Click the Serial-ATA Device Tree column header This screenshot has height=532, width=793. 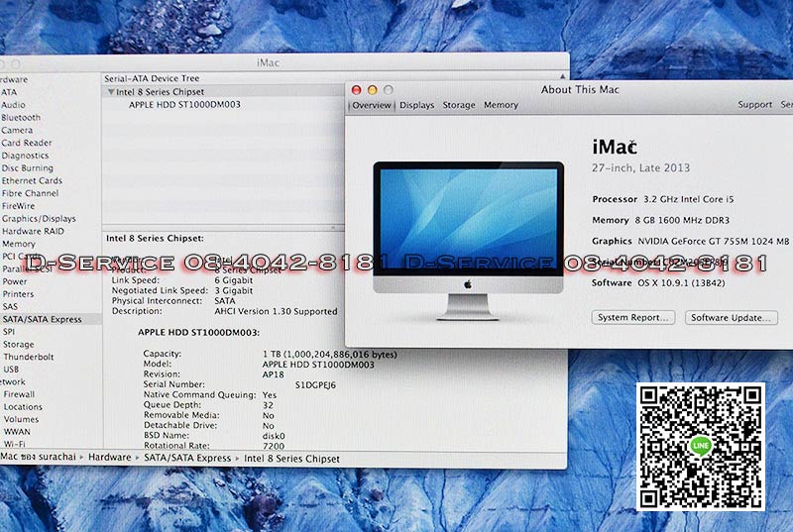(x=152, y=78)
